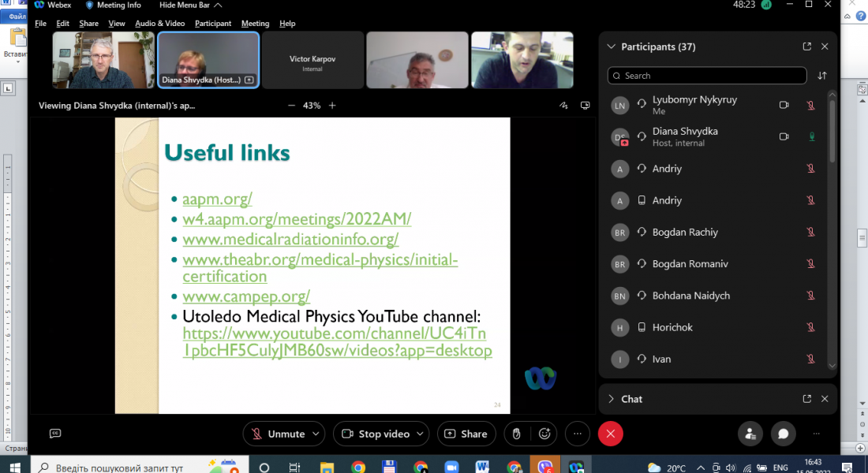Toggle the participants panel icon
Viewport: 868px width, 473px height.
coord(750,434)
